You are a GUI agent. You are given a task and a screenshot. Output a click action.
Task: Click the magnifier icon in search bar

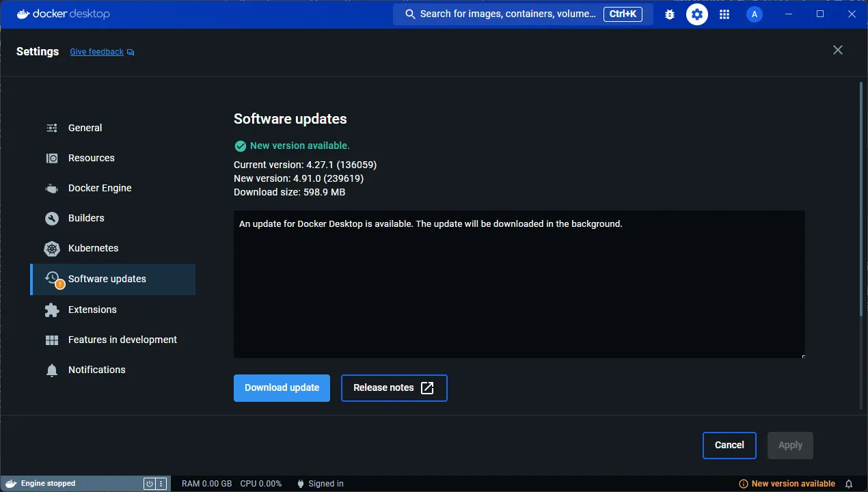pyautogui.click(x=410, y=14)
